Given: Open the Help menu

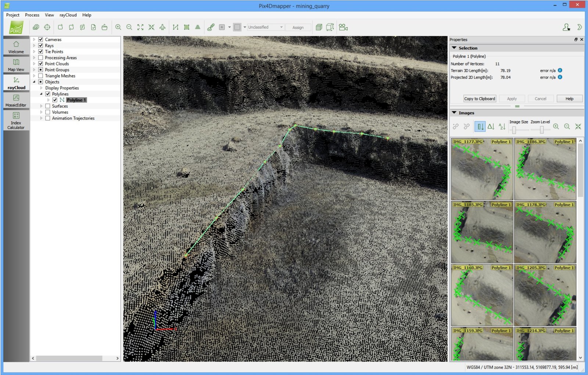Looking at the screenshot, I should point(87,15).
